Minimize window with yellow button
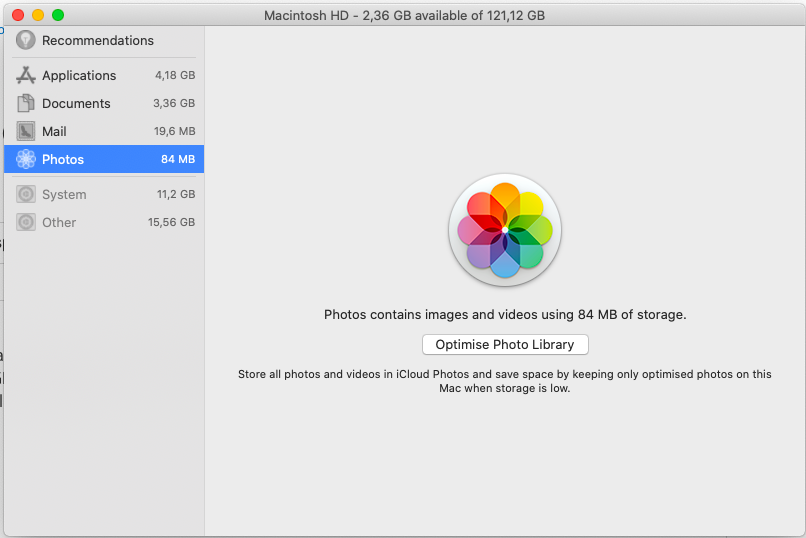This screenshot has width=806, height=538. pyautogui.click(x=38, y=15)
